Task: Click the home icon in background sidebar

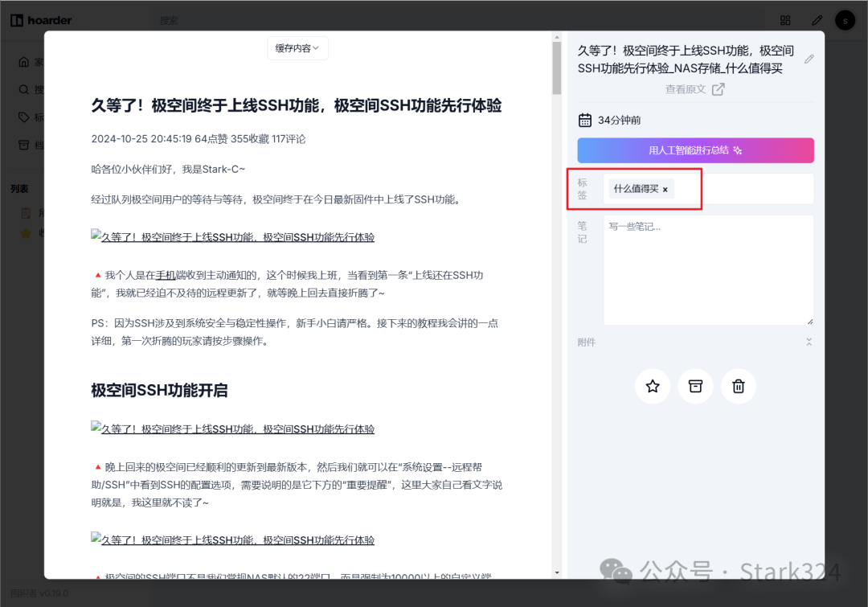Action: [24, 61]
